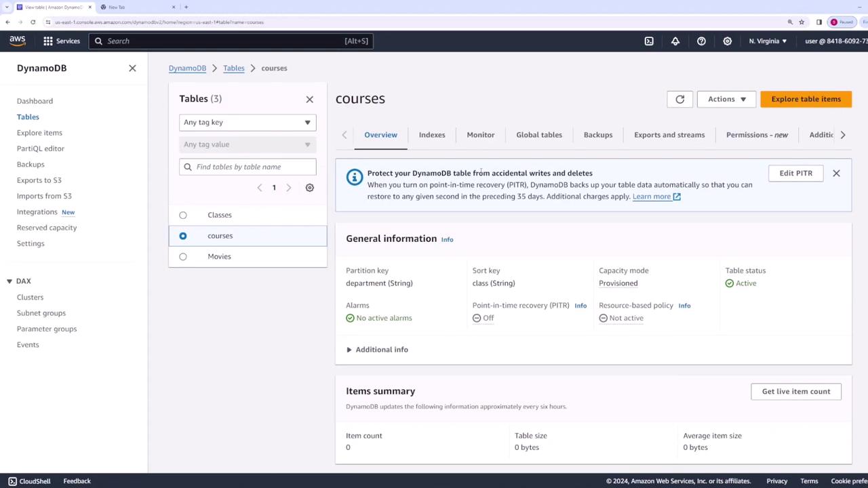Open Info link beside General information
This screenshot has width=868, height=488.
click(447, 239)
